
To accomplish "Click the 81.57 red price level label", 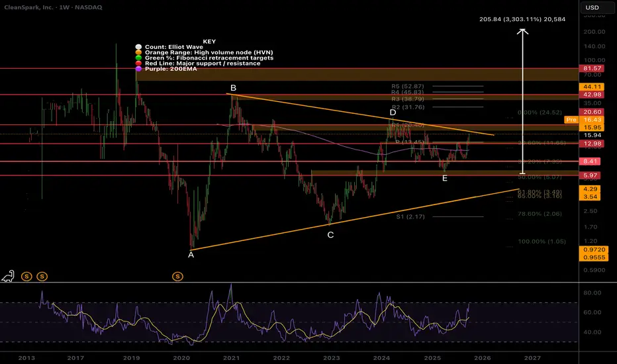I will point(592,68).
